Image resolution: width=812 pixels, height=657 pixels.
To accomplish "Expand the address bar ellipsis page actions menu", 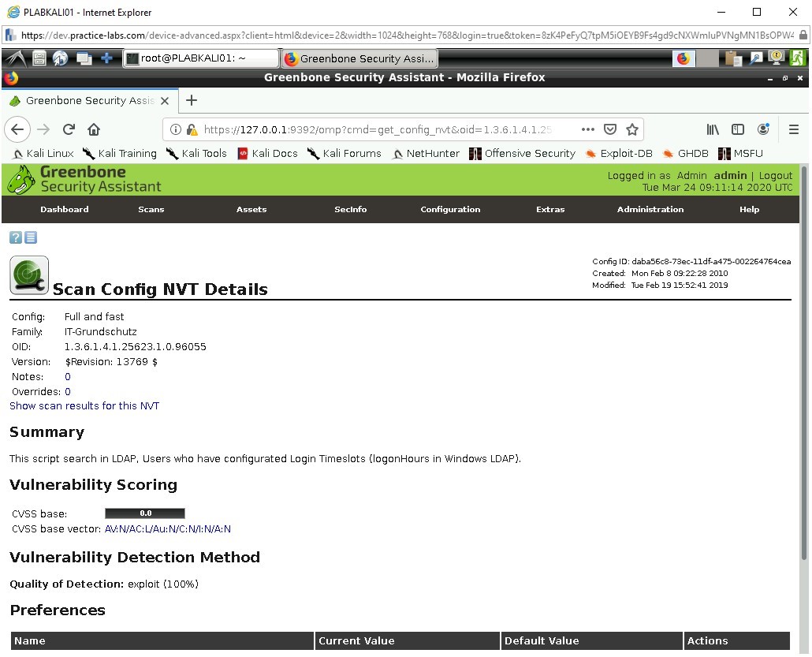I will pyautogui.click(x=588, y=129).
